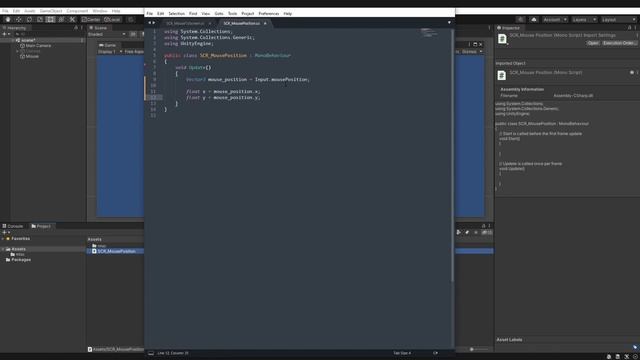This screenshot has height=360, width=640.
Task: Toggle the side bar icon in editor status bar
Action: coord(151,353)
